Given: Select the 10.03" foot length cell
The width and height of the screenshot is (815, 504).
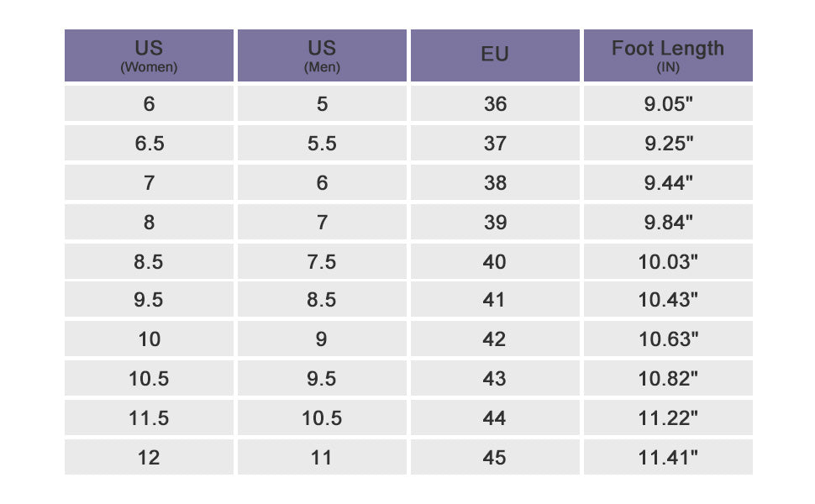Looking at the screenshot, I should coord(668,261).
